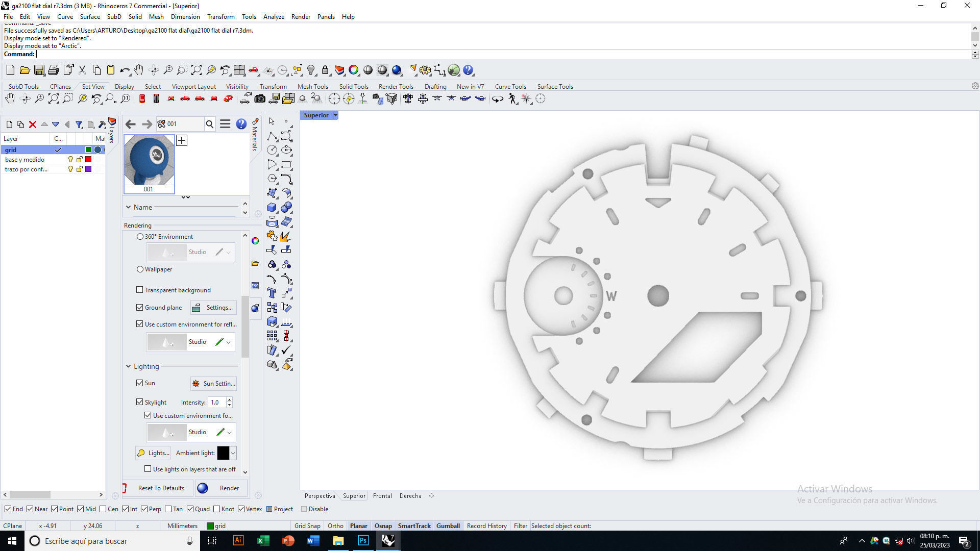
Task: Open Help question mark in toolbar
Action: [468, 70]
